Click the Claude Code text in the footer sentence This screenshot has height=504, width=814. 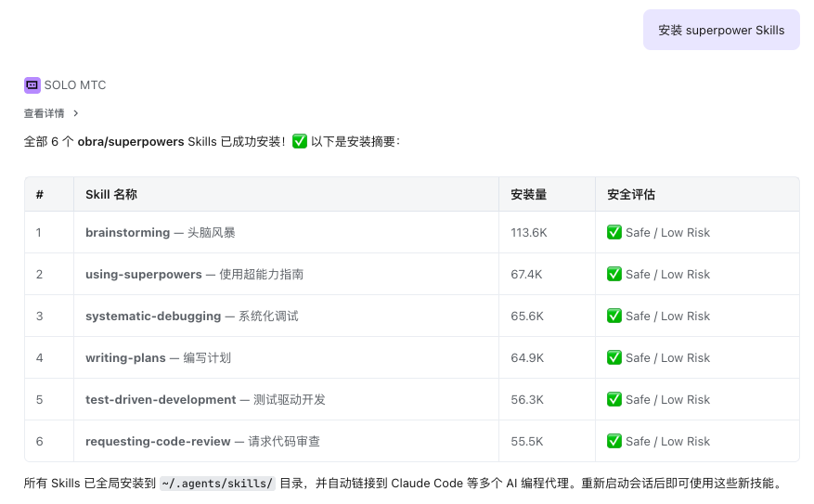[427, 484]
